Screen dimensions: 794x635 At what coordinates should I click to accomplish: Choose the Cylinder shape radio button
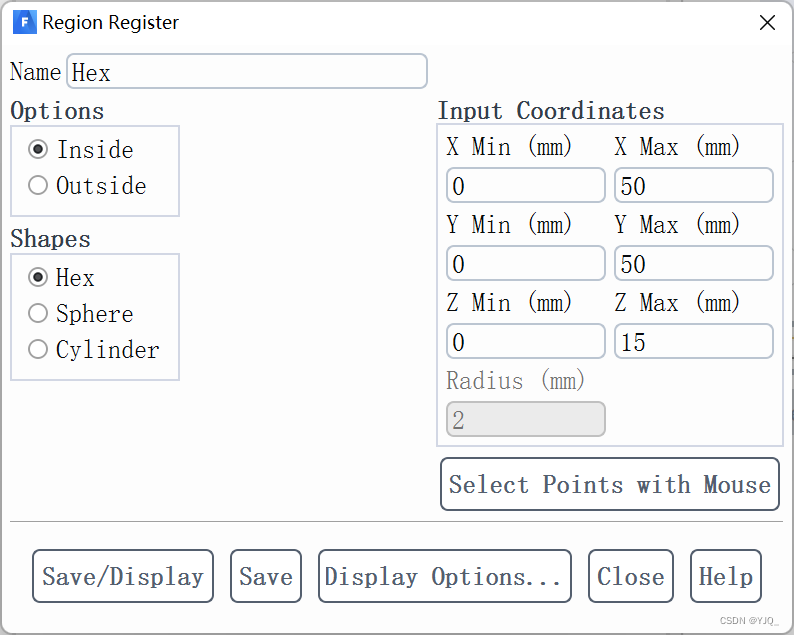click(x=38, y=349)
